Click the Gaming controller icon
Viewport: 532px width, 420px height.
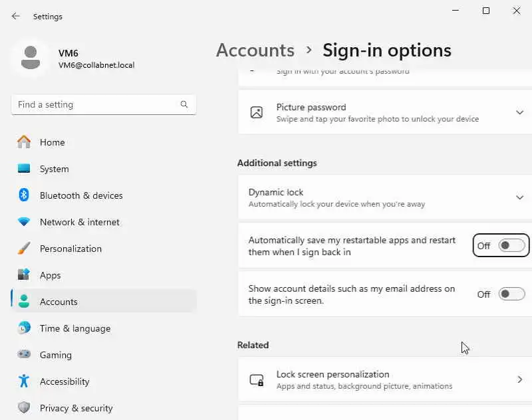click(24, 355)
